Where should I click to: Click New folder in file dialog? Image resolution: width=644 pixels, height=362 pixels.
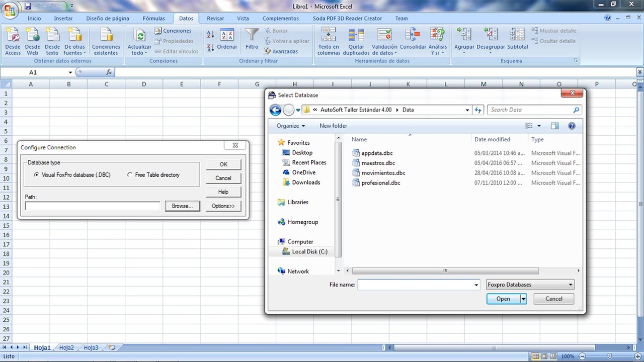click(333, 126)
